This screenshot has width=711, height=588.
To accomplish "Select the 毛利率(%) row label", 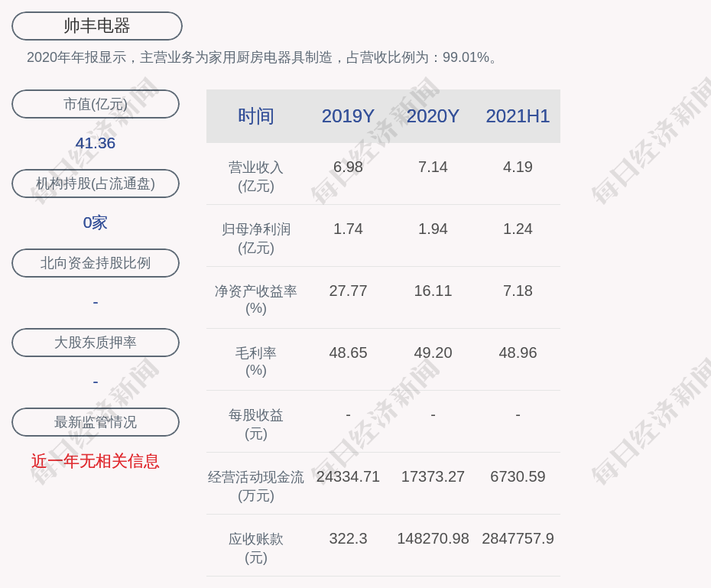I will [256, 362].
